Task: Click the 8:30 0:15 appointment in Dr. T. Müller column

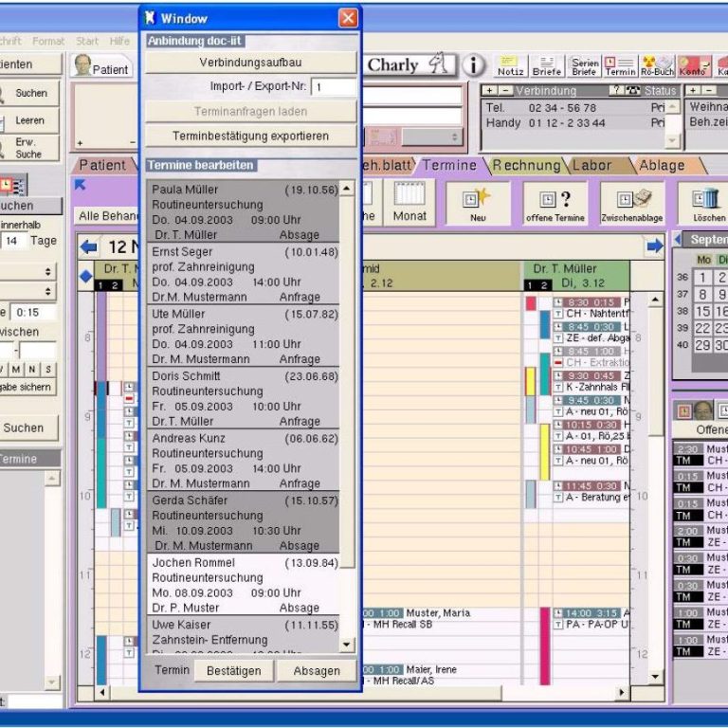Action: tap(591, 302)
